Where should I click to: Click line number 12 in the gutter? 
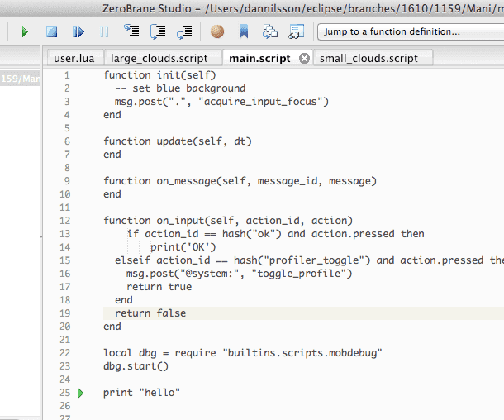point(64,221)
